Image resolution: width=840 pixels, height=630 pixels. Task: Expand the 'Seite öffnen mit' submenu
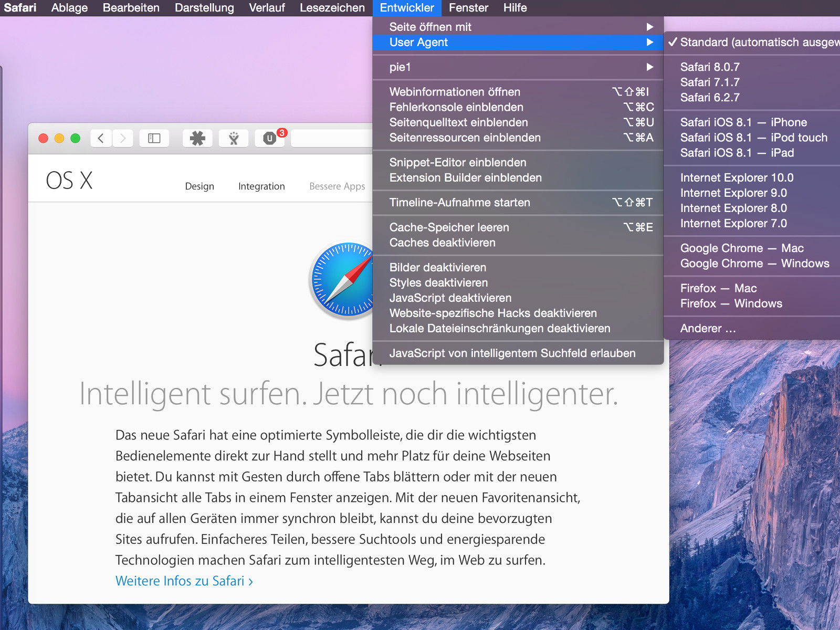tap(518, 27)
